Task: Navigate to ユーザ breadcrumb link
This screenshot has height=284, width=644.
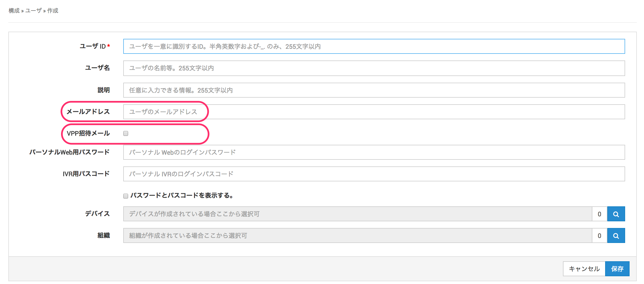Action: click(x=33, y=11)
